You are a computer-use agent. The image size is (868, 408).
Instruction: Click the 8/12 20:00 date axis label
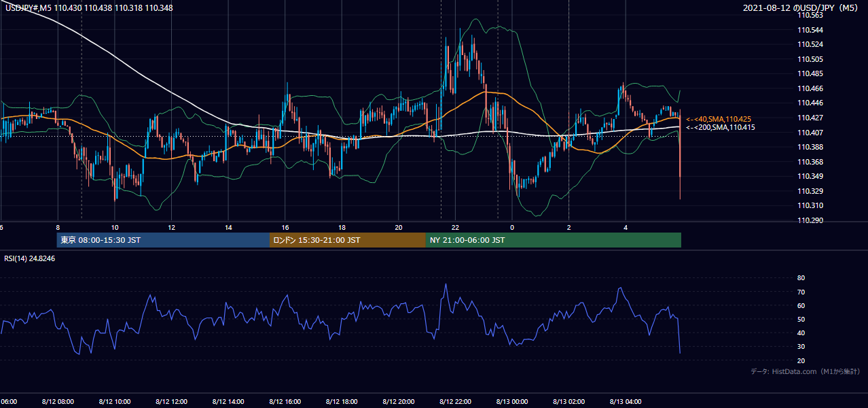click(x=399, y=402)
